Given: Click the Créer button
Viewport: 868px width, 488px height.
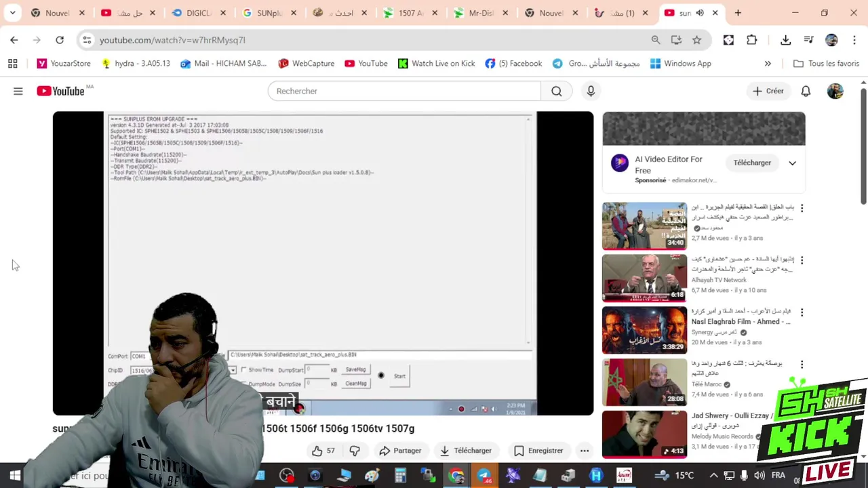Looking at the screenshot, I should point(768,91).
